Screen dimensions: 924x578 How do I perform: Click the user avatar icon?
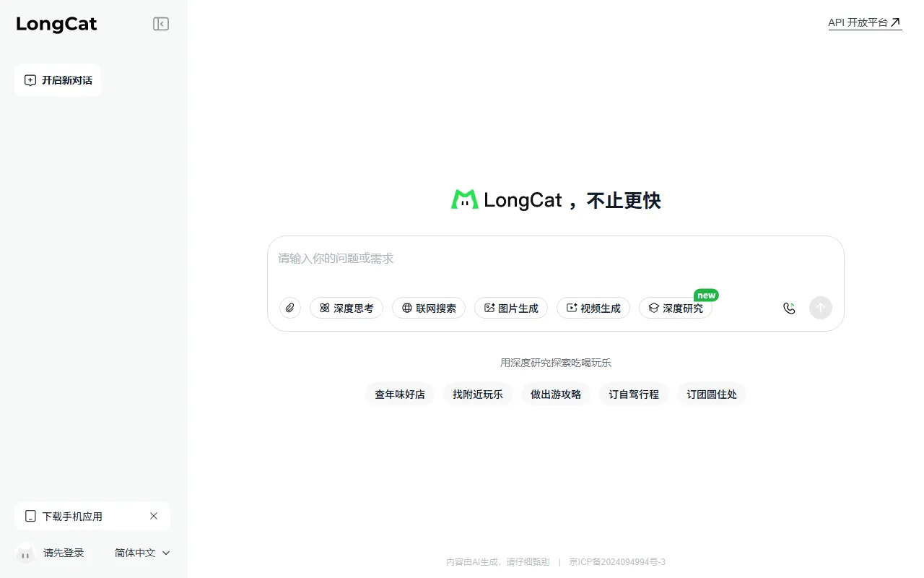[x=25, y=553]
